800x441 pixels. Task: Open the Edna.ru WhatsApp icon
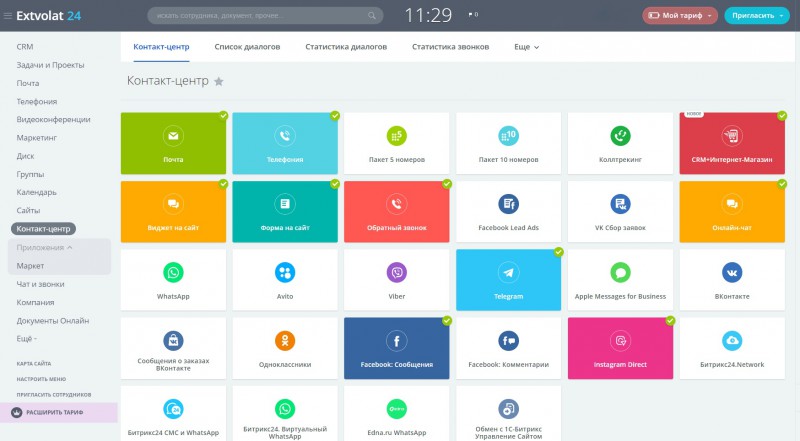[396, 409]
